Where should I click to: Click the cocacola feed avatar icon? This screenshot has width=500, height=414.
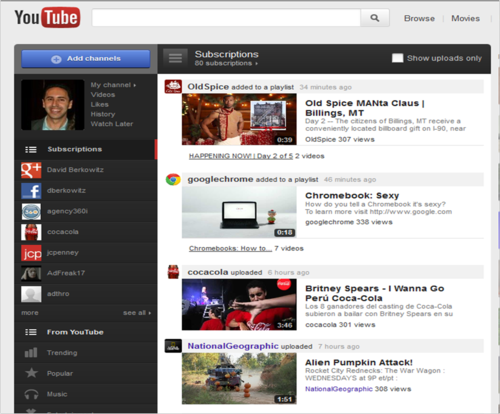point(173,272)
